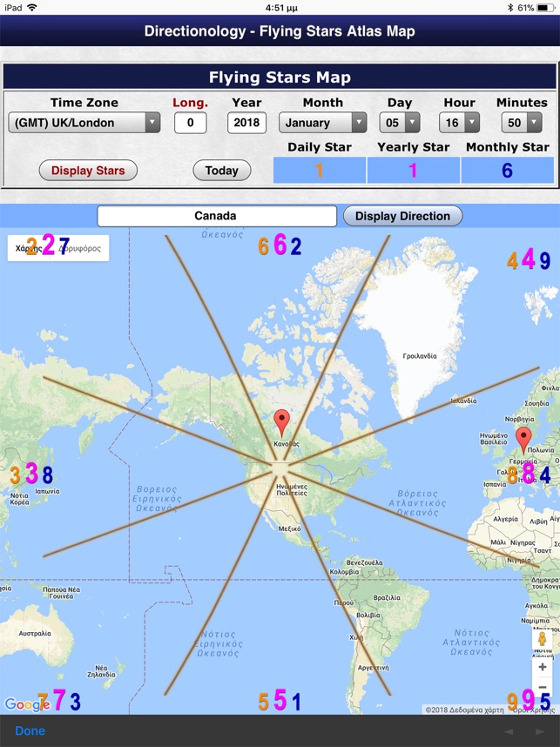
Task: Open the Time Zone dropdown
Action: pyautogui.click(x=84, y=123)
